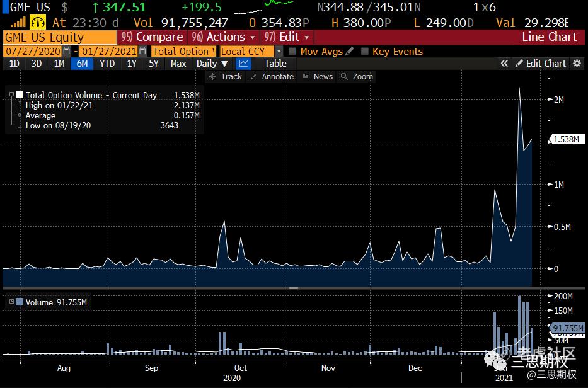Click the 07/27/2020 start date field
The width and height of the screenshot is (588, 388).
pyautogui.click(x=33, y=51)
